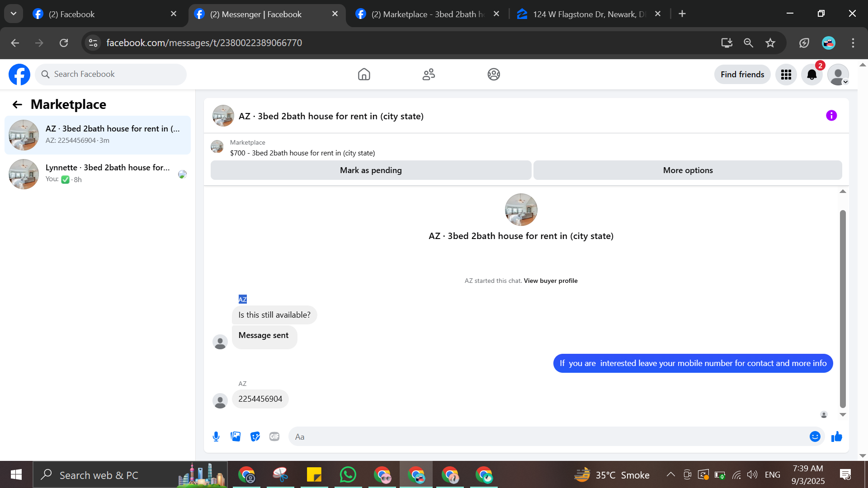
Task: Click the voice clip microphone icon
Action: coord(216,436)
